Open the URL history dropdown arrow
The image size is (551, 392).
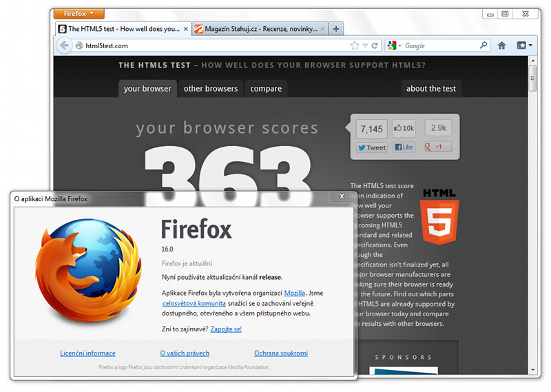(x=366, y=45)
